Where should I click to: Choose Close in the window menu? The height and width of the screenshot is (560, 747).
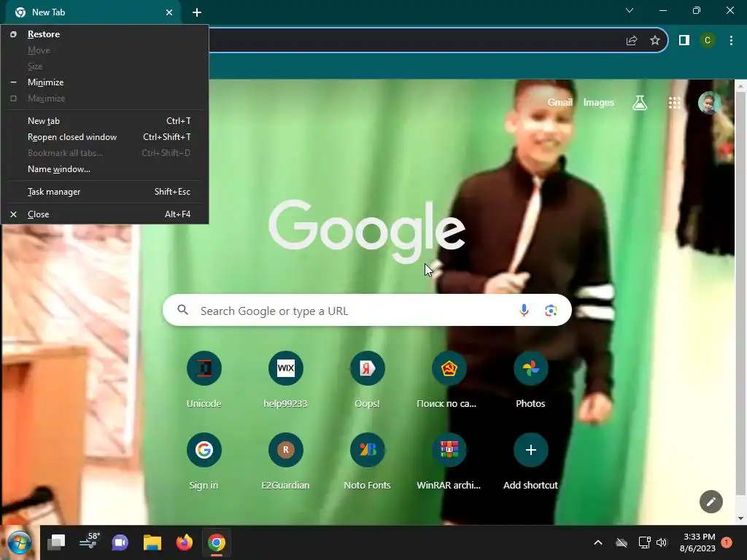(x=105, y=214)
